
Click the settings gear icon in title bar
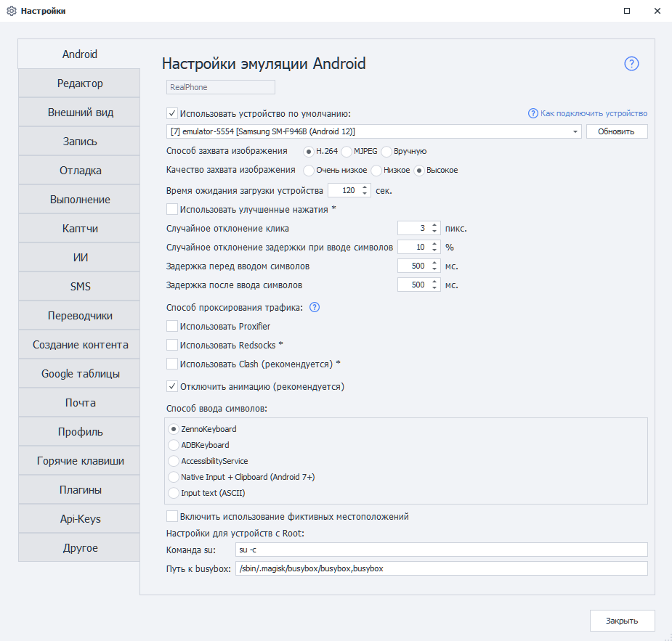pos(12,11)
